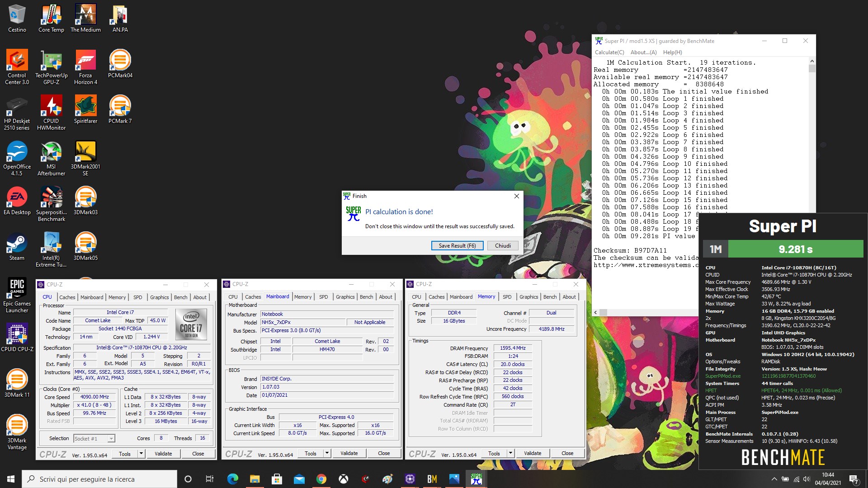Click the 9.281 s result bar
Image resolution: width=868 pixels, height=488 pixels.
pos(796,249)
